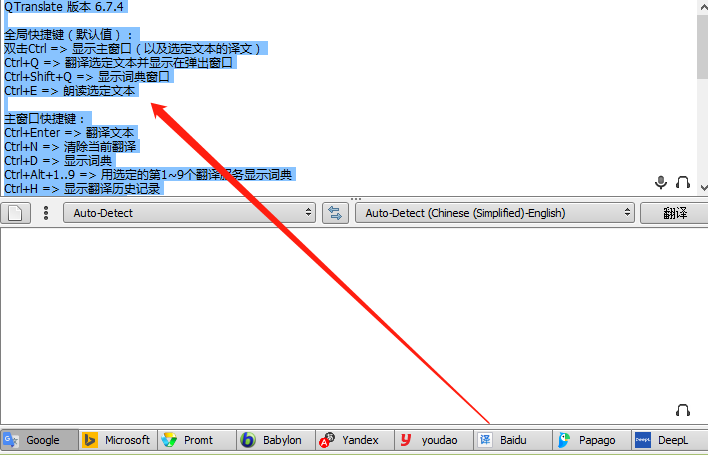Click the heading '全局快捷键（默认值）：'
This screenshot has width=708, height=455.
[x=69, y=35]
